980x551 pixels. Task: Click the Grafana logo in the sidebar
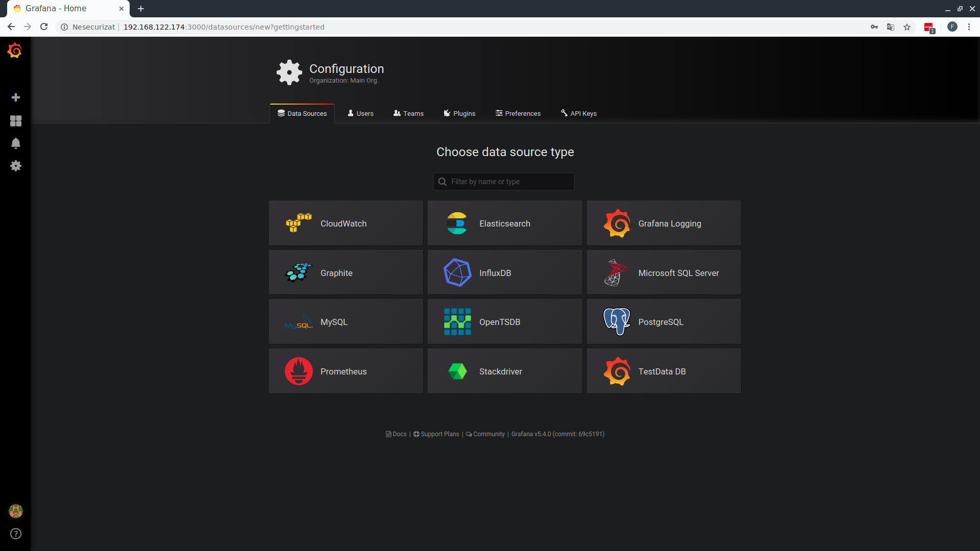(15, 51)
